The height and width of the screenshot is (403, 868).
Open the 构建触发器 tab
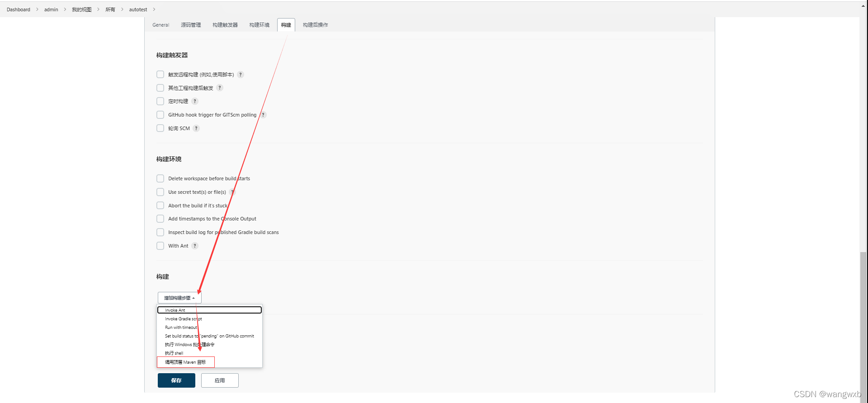225,25
